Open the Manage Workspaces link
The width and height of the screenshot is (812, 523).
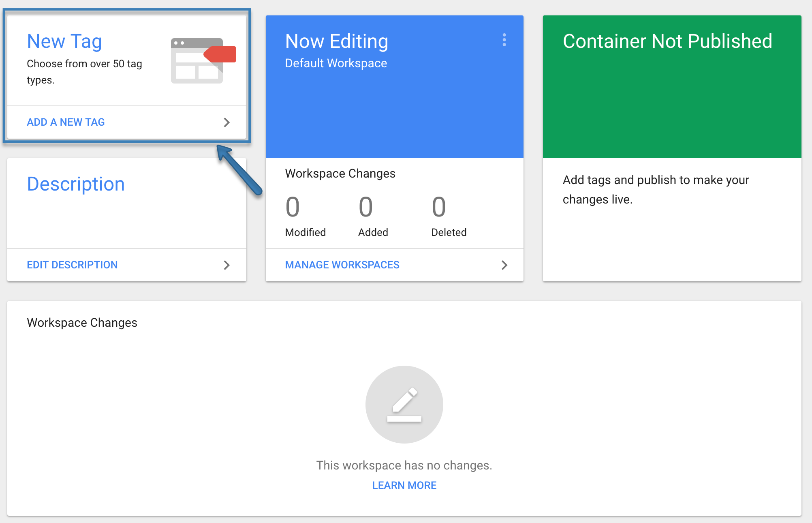click(x=342, y=265)
